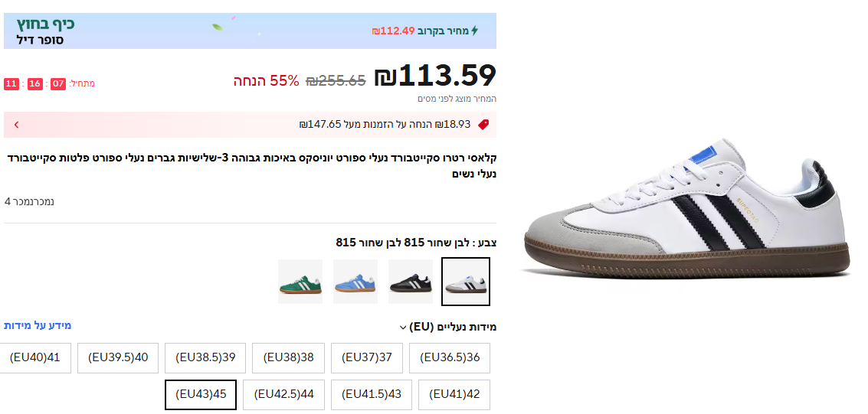Pick size (EU38.5)39
868x414 pixels.
205,357
